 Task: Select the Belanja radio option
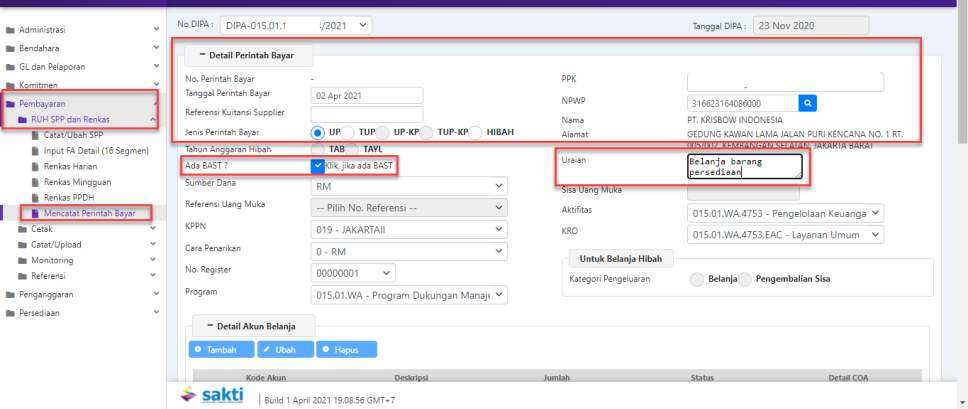[x=697, y=279]
